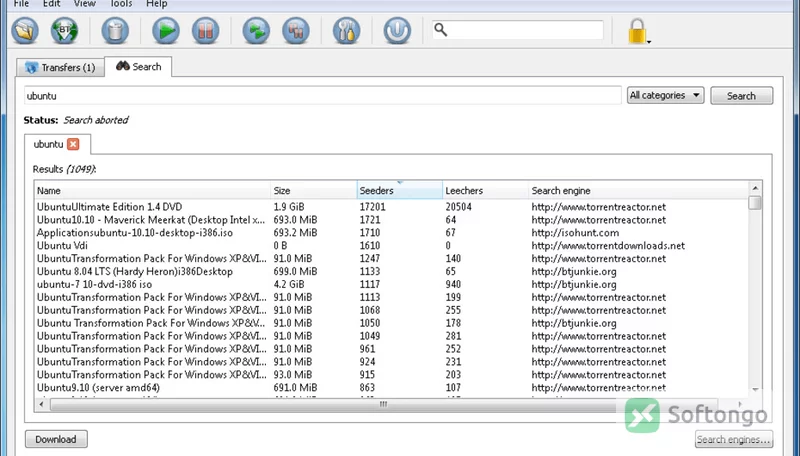
Task: Click the toolbar filter search field
Action: [x=518, y=30]
